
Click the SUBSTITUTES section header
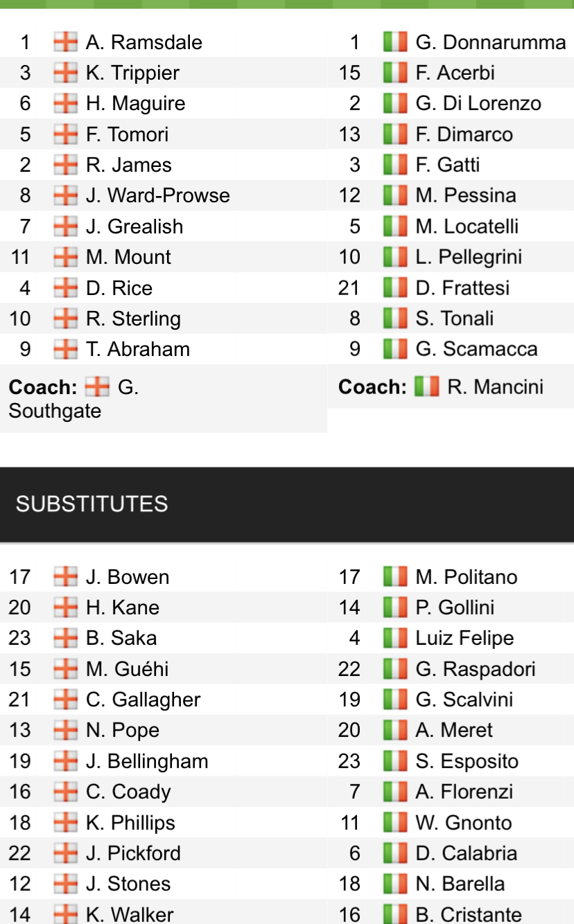pyautogui.click(x=92, y=504)
